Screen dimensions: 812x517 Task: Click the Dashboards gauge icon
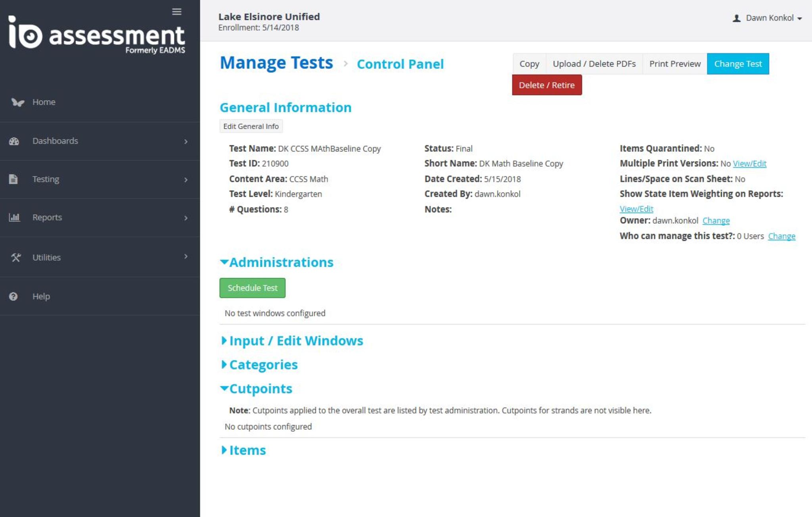(x=14, y=141)
